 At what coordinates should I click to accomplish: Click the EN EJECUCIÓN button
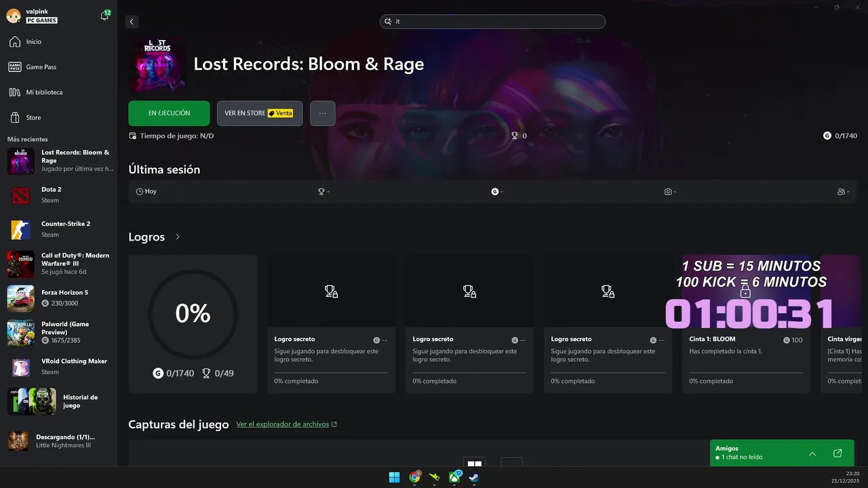169,113
